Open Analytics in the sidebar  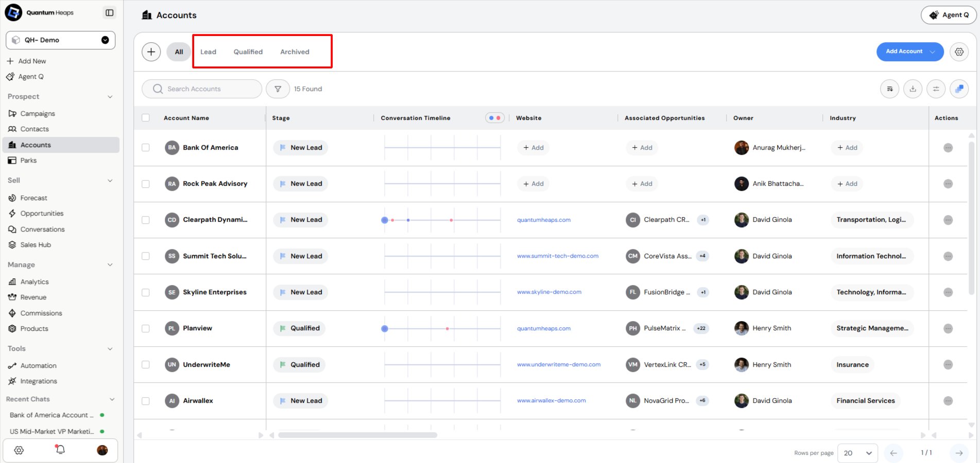click(35, 282)
